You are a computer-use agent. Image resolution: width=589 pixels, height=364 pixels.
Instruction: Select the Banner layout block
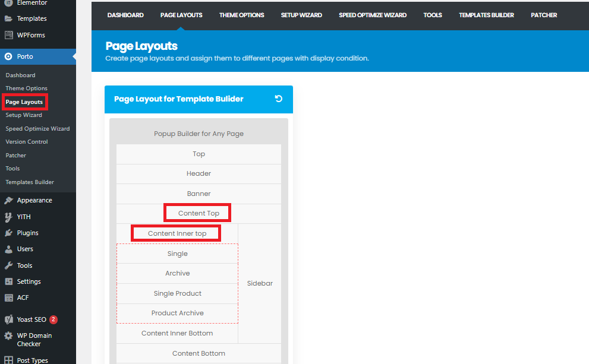click(x=199, y=194)
